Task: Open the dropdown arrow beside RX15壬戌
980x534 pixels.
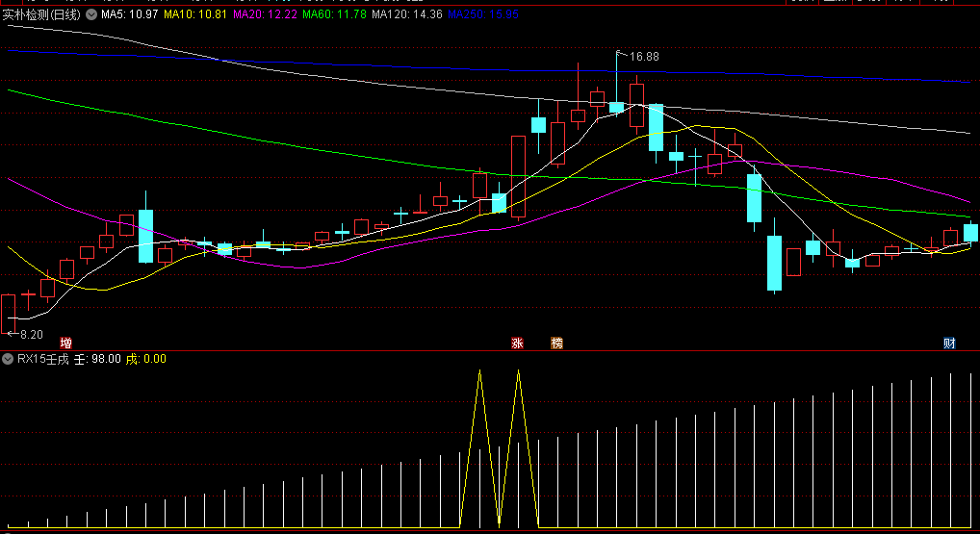Action: tap(8, 359)
